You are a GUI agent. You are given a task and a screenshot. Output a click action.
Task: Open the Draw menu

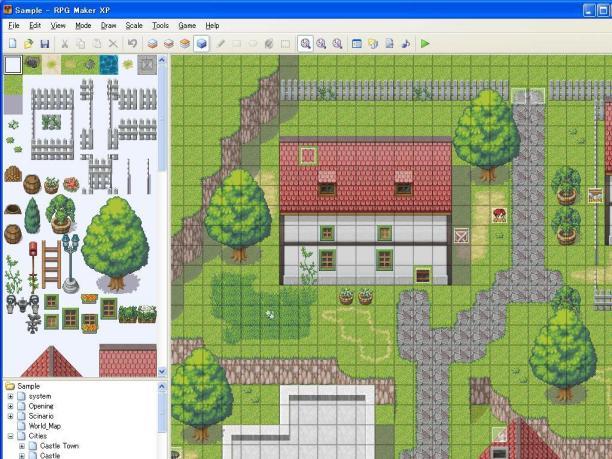pos(108,25)
